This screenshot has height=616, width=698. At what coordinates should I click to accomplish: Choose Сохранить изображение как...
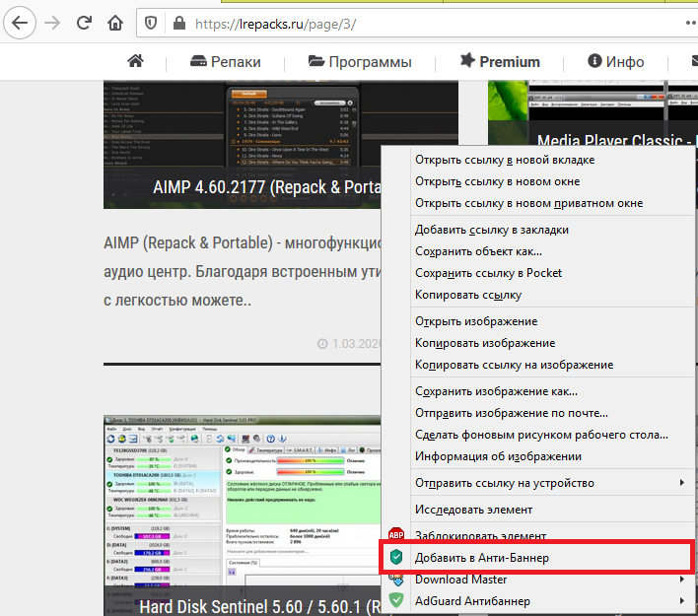551,391
